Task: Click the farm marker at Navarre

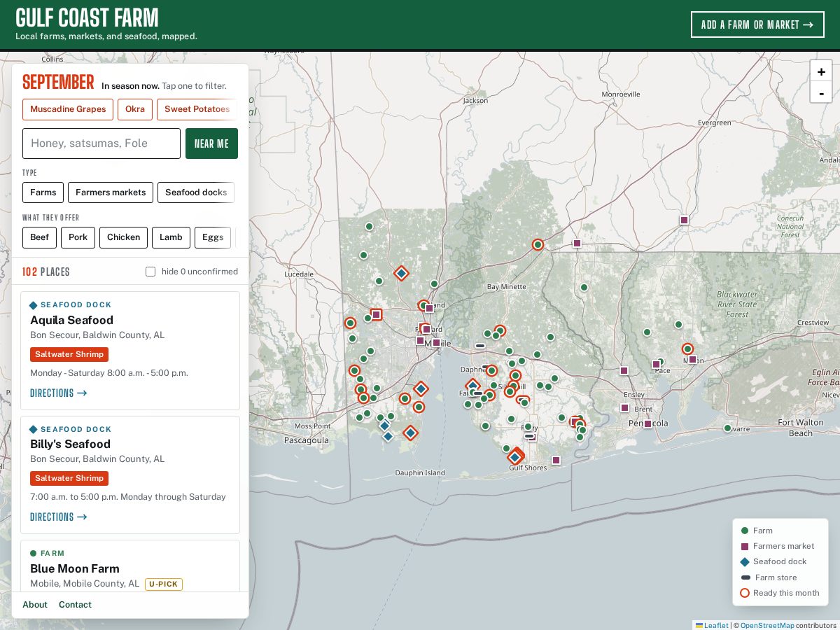Action: (x=727, y=428)
